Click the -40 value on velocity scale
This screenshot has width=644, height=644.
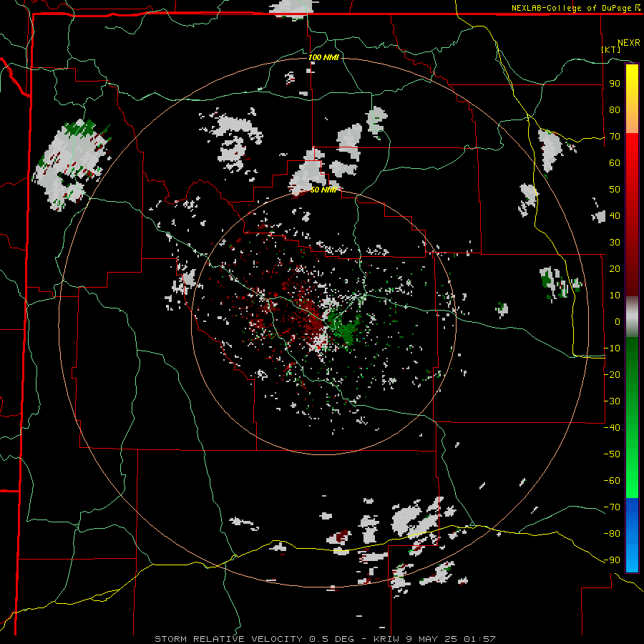click(x=612, y=428)
